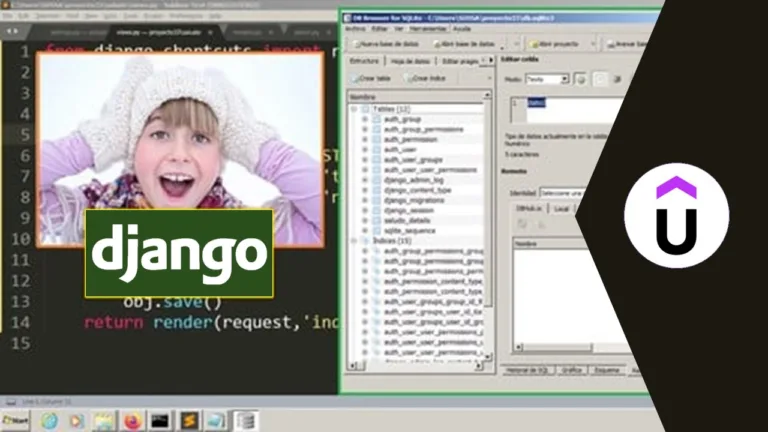Open the command prompt taskbar icon
This screenshot has height=432, width=768.
(x=160, y=421)
